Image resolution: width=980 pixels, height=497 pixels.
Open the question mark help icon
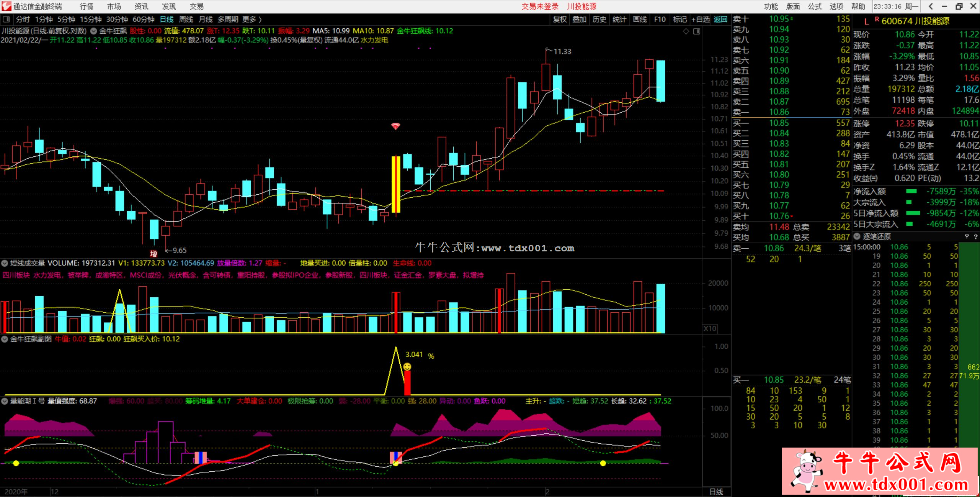tap(975, 236)
